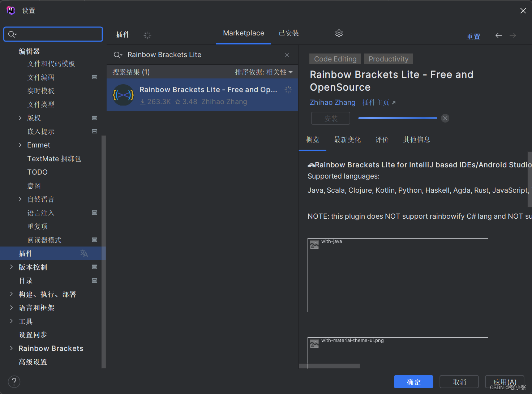Select 意图 settings item
Screen dimensions: 532x394
pos(34,186)
